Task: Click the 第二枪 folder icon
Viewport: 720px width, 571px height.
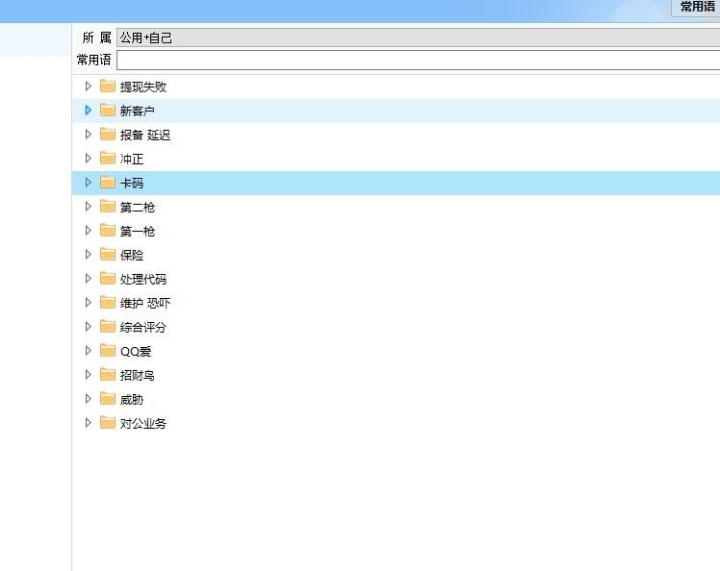Action: (x=108, y=207)
